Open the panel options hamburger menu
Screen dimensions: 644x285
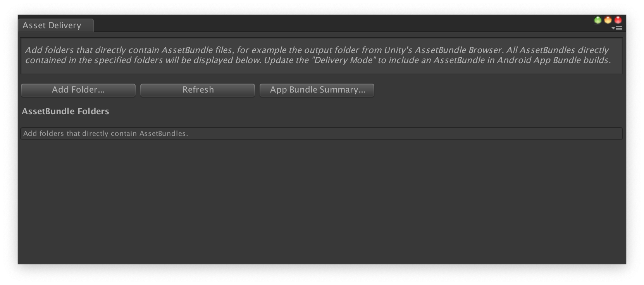[x=619, y=28]
